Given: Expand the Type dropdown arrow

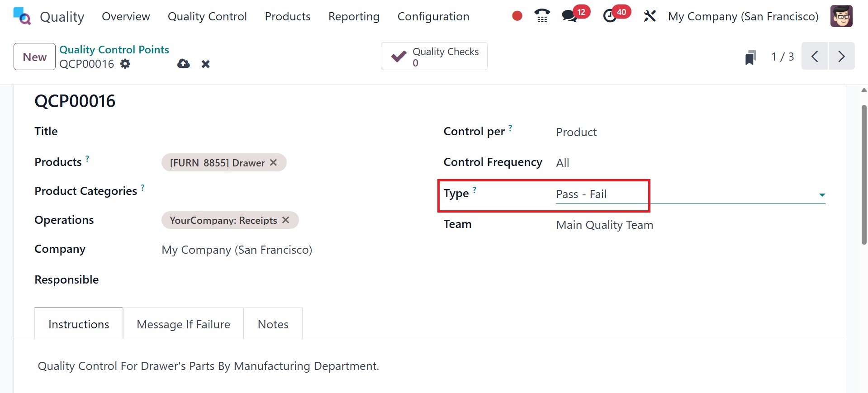Looking at the screenshot, I should (x=822, y=195).
